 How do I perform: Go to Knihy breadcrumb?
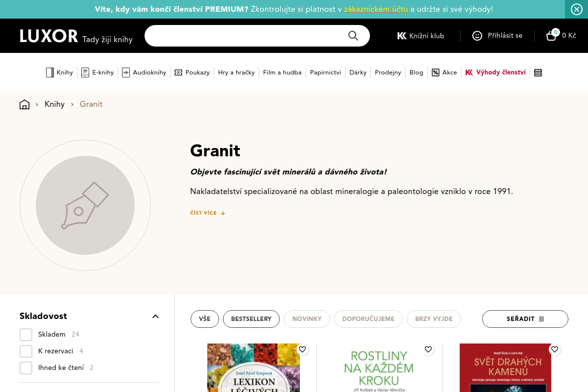[54, 104]
